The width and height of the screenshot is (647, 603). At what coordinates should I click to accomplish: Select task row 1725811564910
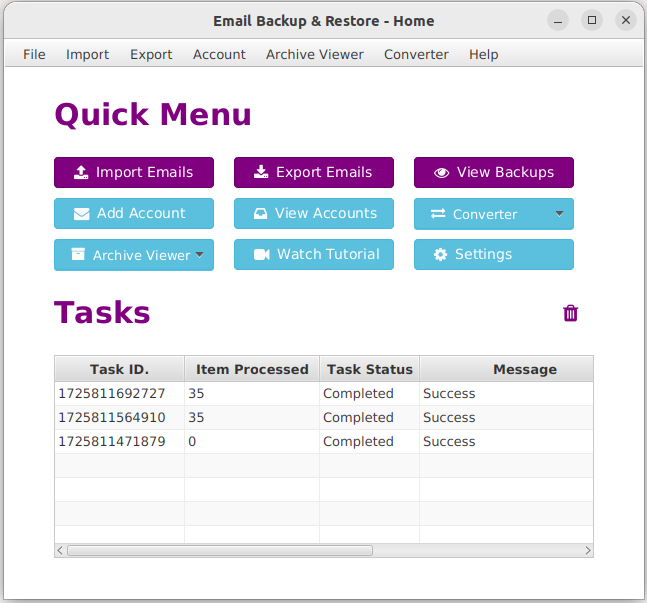pyautogui.click(x=324, y=417)
